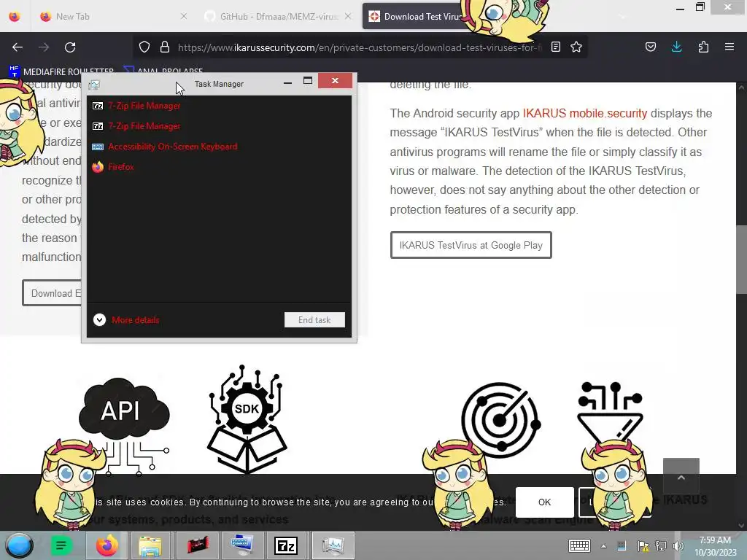
Task: Click End task button in Task Manager
Action: coord(314,320)
